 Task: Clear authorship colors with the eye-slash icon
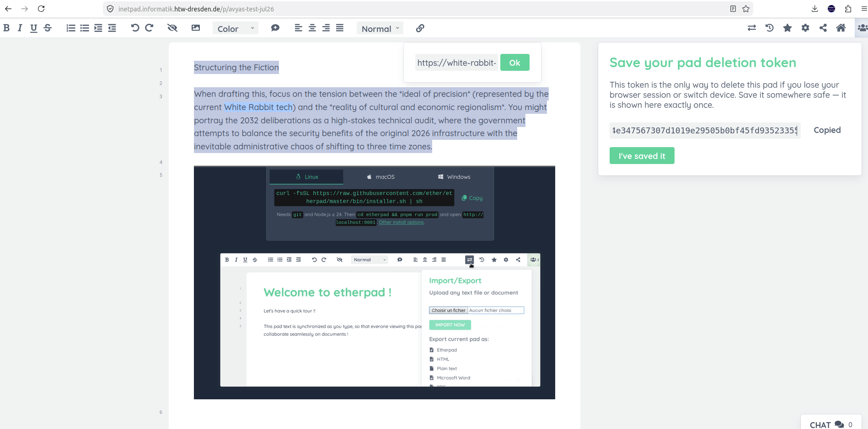pos(172,28)
